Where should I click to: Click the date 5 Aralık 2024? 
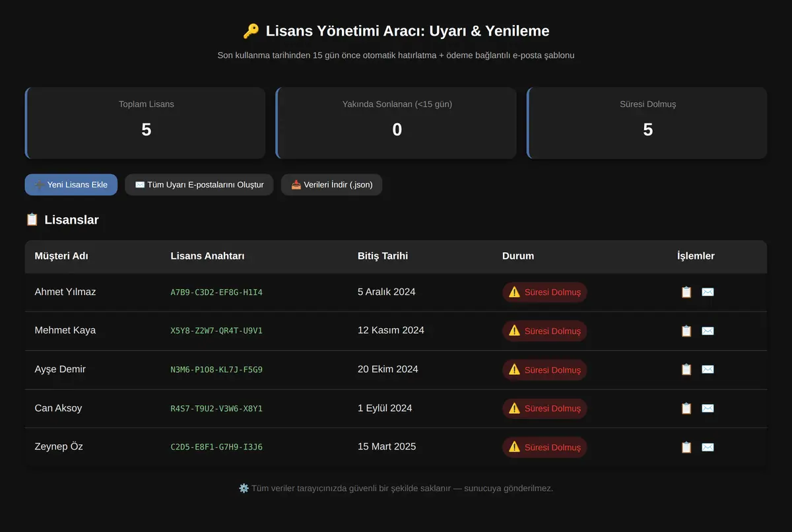[x=387, y=292]
